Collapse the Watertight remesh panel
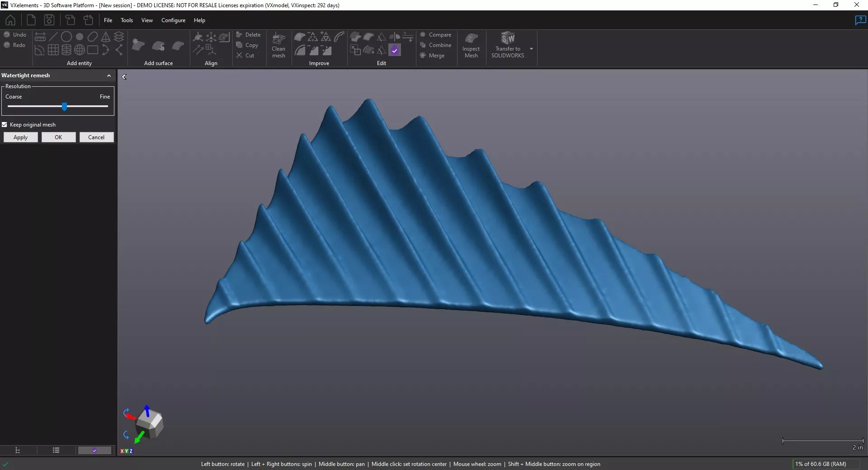This screenshot has width=868, height=470. tap(108, 75)
